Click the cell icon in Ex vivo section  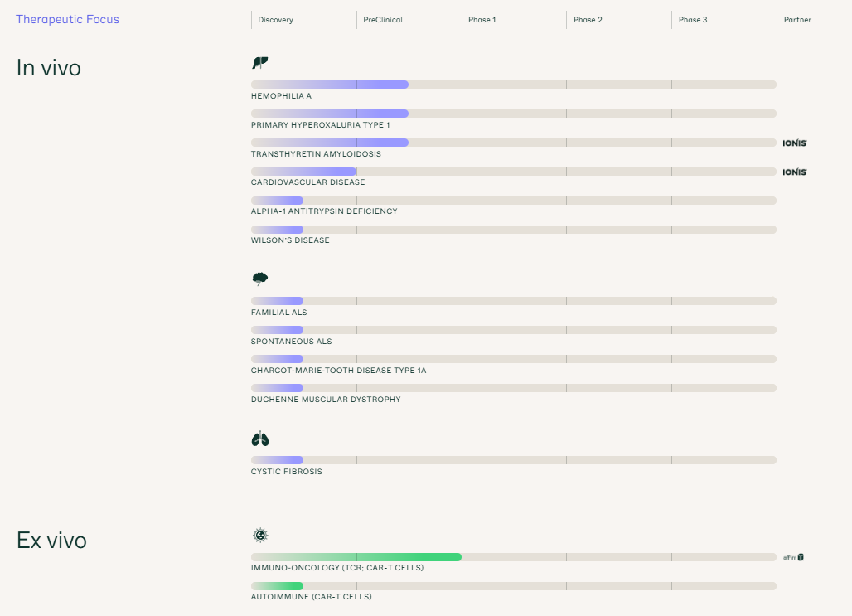(259, 536)
